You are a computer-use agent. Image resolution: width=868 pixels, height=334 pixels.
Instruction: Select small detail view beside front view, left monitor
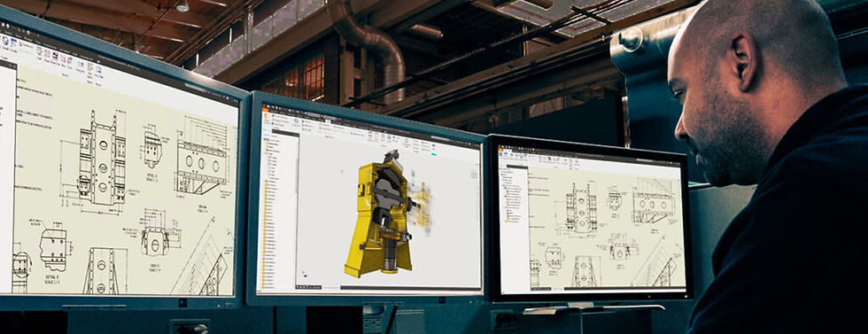coord(152,149)
